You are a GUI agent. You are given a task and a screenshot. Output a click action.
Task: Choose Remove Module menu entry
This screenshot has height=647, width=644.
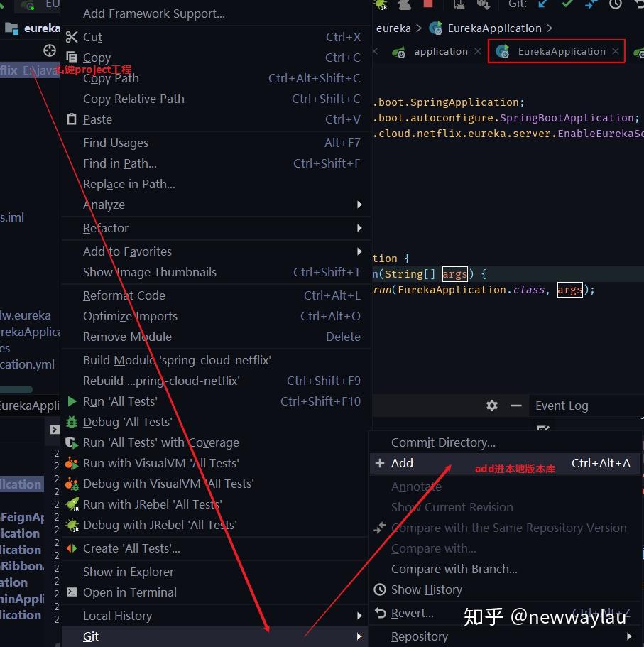coord(216,337)
